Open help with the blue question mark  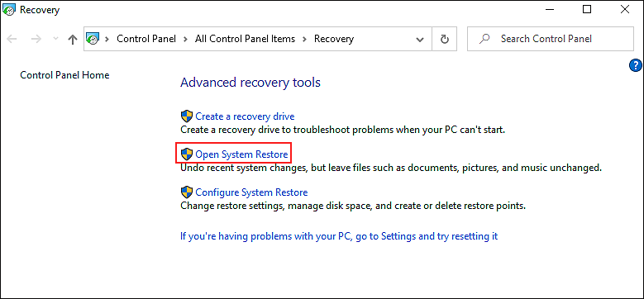(x=636, y=65)
